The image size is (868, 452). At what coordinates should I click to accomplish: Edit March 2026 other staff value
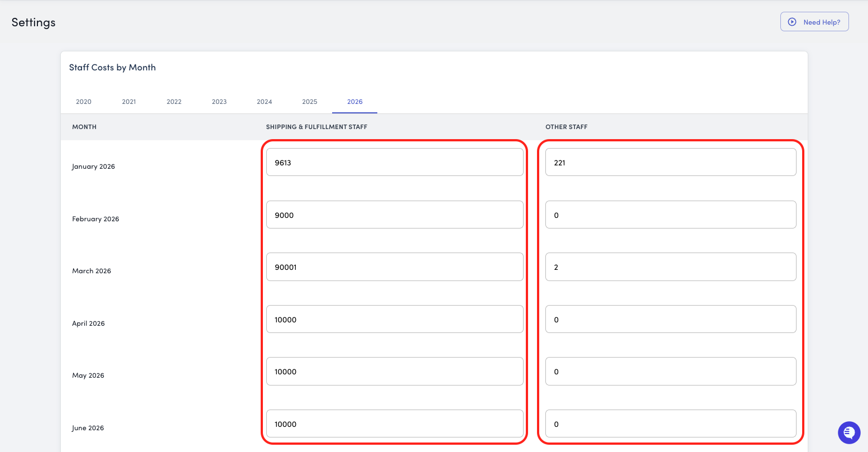pos(670,267)
